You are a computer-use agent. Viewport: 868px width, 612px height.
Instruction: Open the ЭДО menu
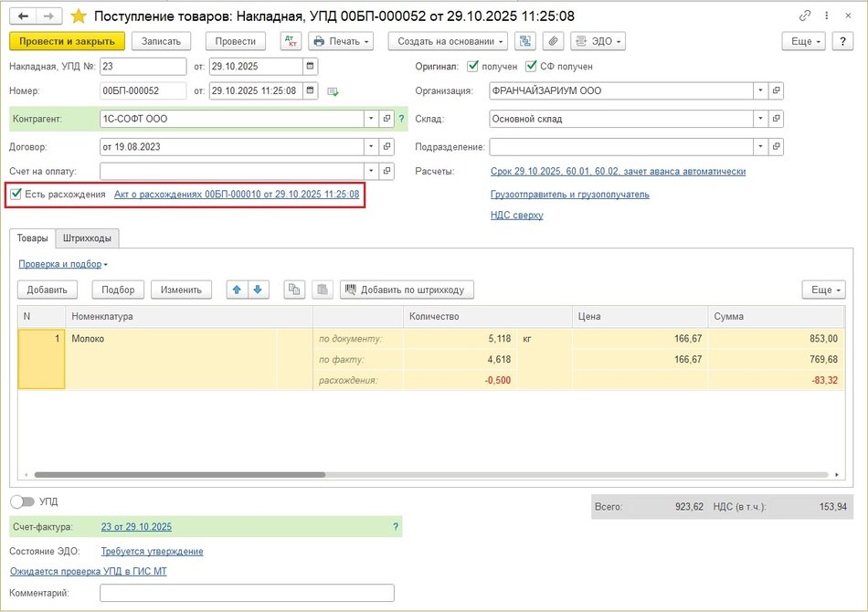pyautogui.click(x=598, y=41)
